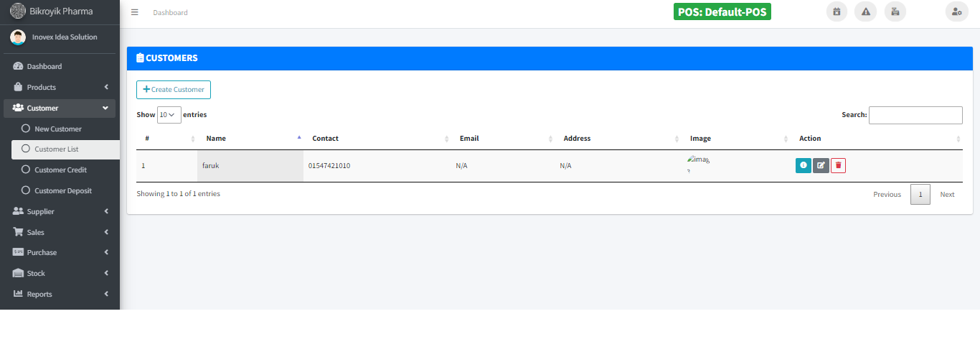Image resolution: width=980 pixels, height=347 pixels.
Task: Click the customer Search input field
Action: point(915,115)
